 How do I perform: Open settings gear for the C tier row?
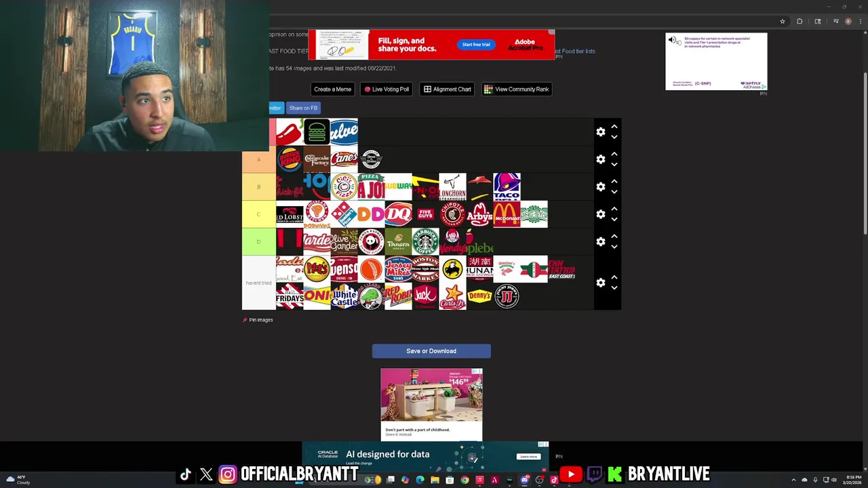[600, 214]
